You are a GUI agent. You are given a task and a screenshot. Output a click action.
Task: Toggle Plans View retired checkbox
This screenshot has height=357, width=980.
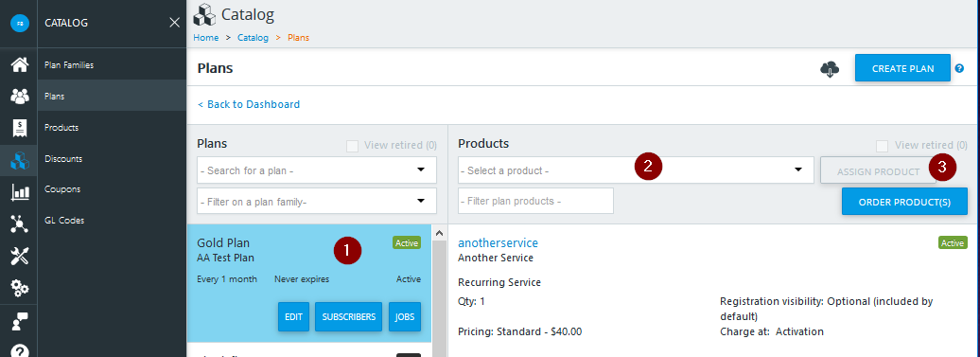pos(353,146)
